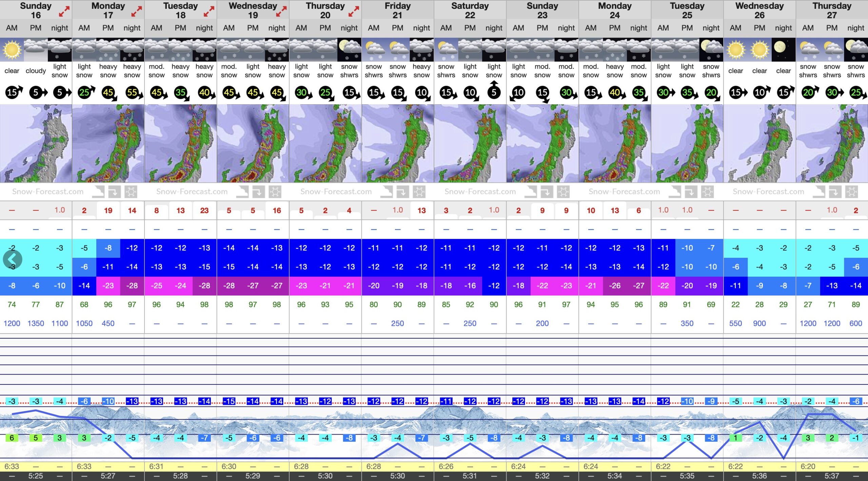
Task: Expand Sunday 16 to hourly detail
Action: tap(64, 12)
